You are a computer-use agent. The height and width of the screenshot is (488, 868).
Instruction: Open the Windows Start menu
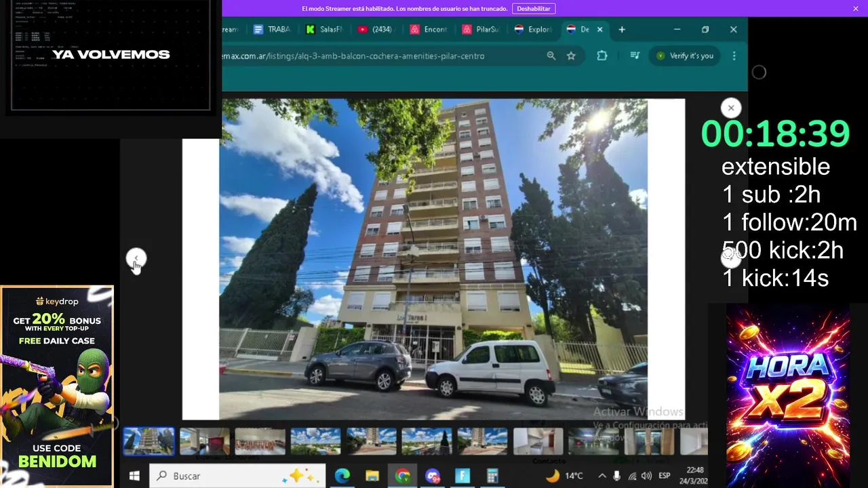tap(134, 476)
